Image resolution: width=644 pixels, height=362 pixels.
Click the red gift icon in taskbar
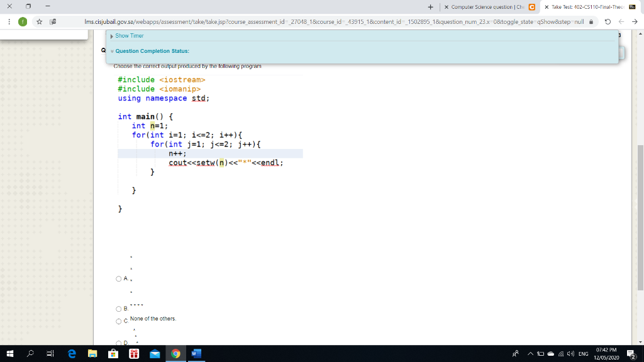[x=134, y=353]
